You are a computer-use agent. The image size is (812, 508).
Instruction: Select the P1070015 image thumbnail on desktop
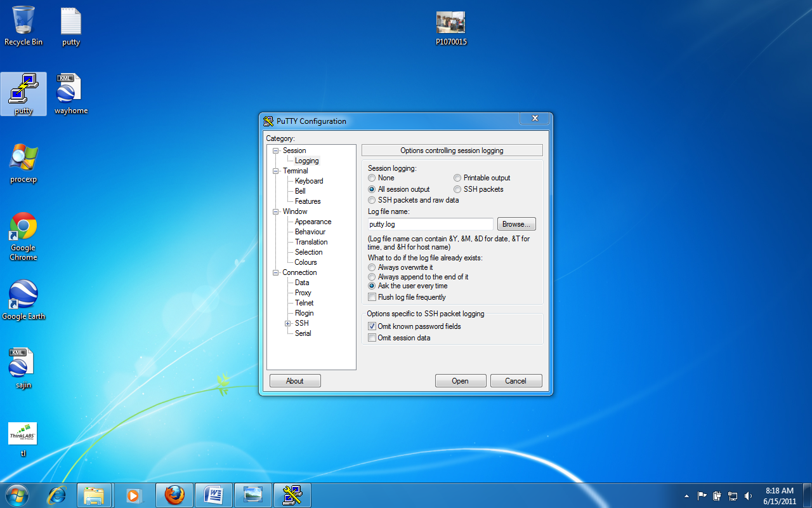click(x=451, y=29)
